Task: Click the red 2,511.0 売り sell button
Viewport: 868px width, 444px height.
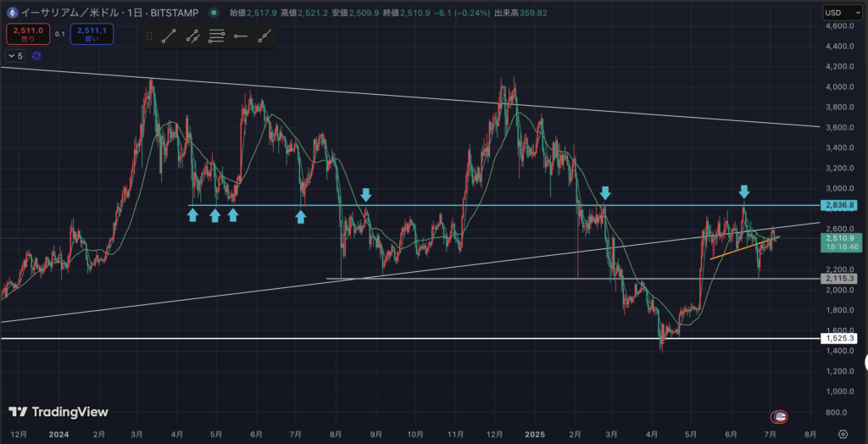Action: (28, 34)
